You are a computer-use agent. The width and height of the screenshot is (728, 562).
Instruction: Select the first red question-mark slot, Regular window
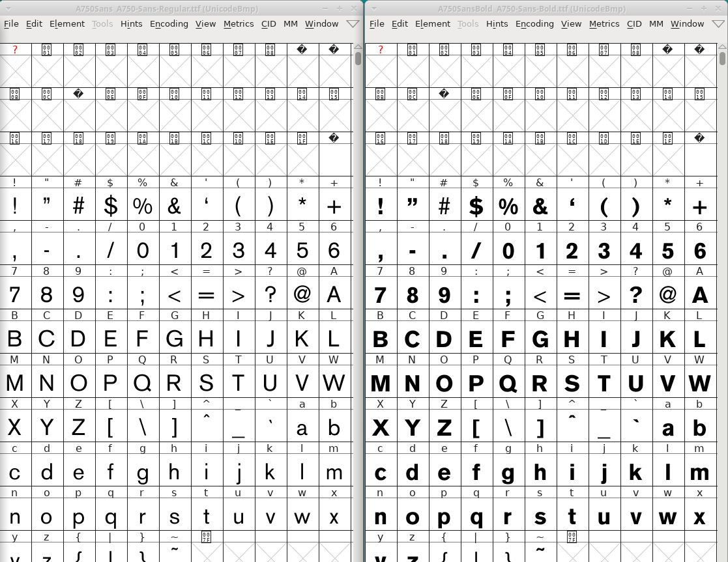tap(15, 70)
